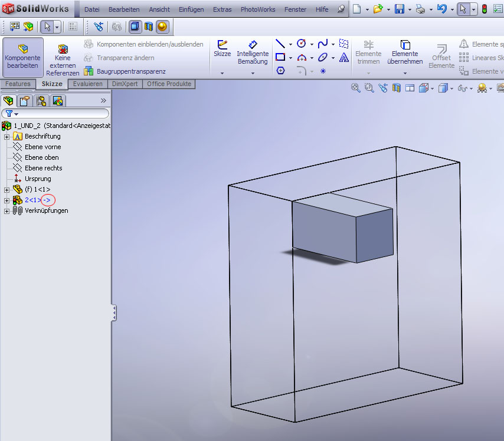Select the Rectangle sketch tool

click(x=280, y=58)
